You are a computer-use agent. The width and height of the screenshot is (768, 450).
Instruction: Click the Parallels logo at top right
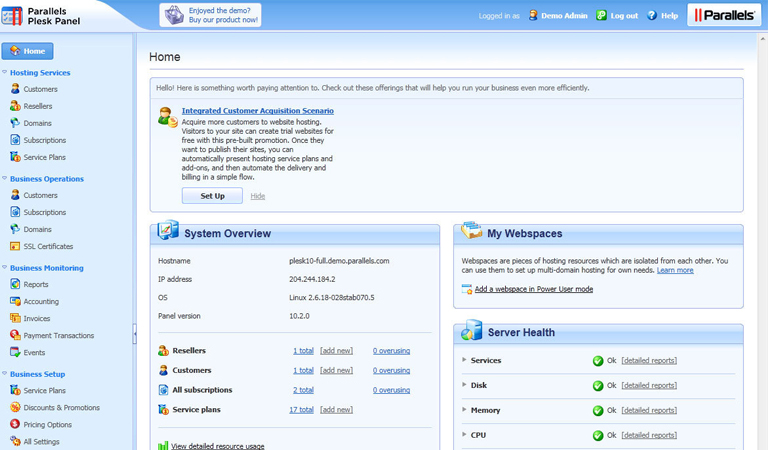(724, 15)
